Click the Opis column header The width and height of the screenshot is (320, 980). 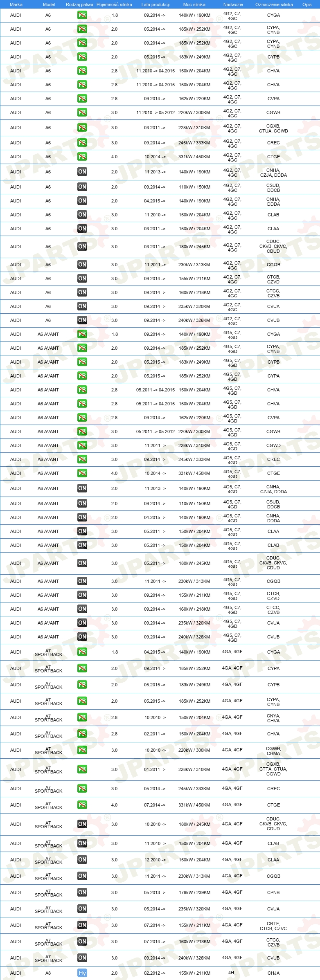click(307, 4)
